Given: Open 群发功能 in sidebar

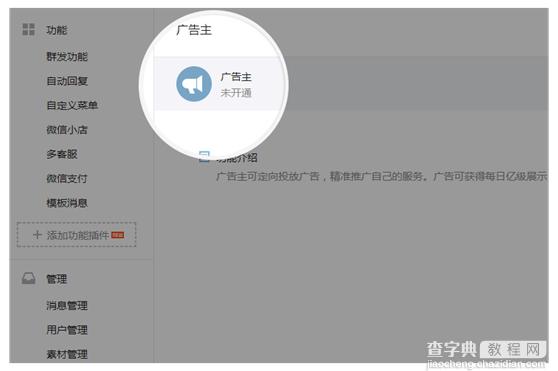Looking at the screenshot, I should pos(67,57).
